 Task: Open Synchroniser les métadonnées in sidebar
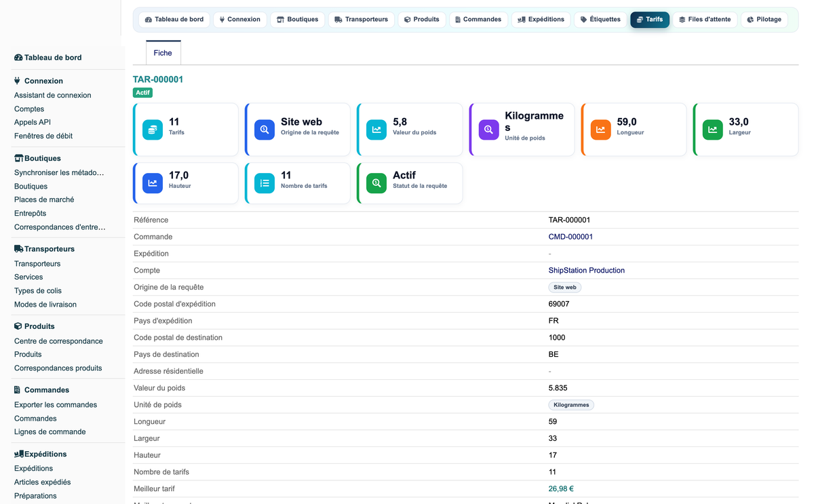pyautogui.click(x=60, y=173)
